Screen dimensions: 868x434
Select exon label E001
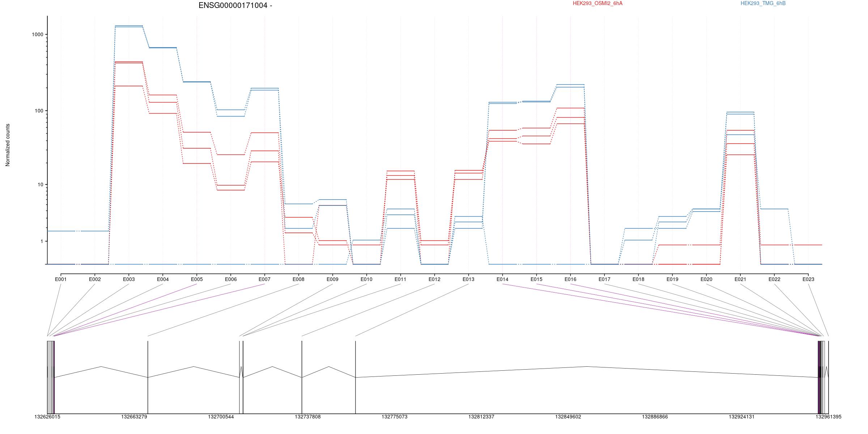coord(61,279)
